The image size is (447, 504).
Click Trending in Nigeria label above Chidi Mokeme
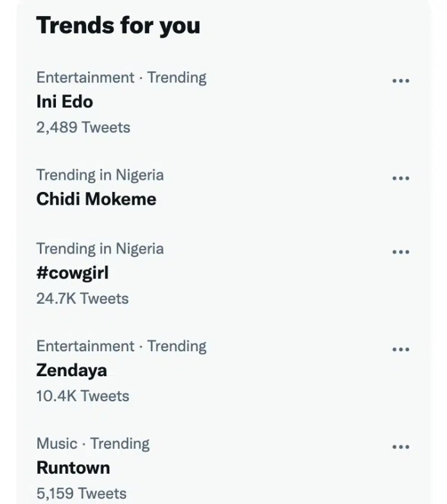pyautogui.click(x=100, y=175)
